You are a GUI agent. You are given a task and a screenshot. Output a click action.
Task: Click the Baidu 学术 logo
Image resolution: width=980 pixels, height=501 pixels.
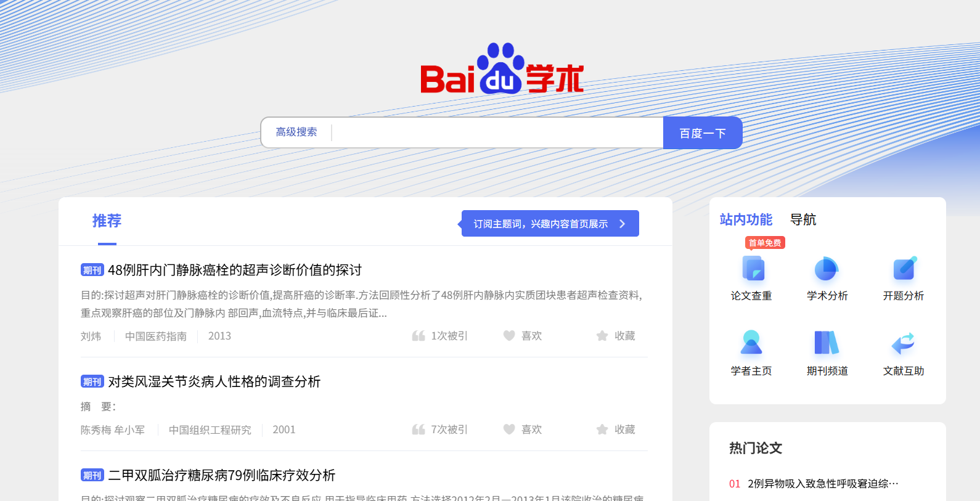pyautogui.click(x=502, y=68)
